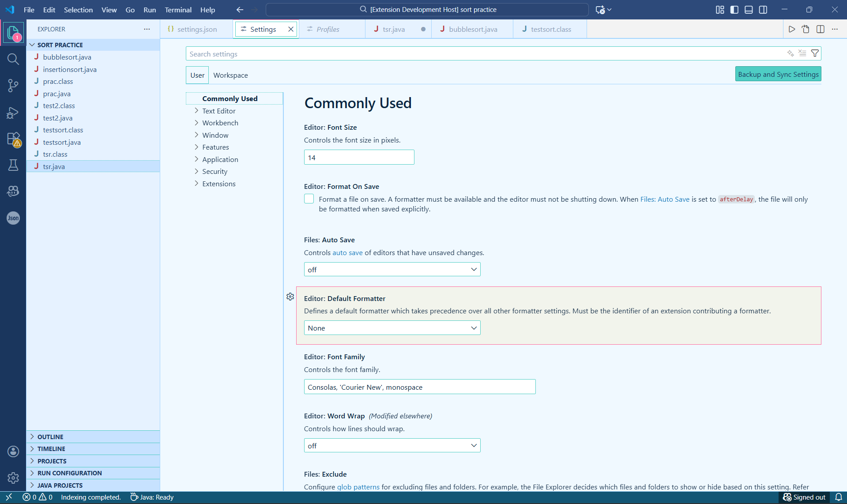Open the Word Wrap dropdown
Image resolution: width=847 pixels, height=504 pixels.
click(x=392, y=446)
